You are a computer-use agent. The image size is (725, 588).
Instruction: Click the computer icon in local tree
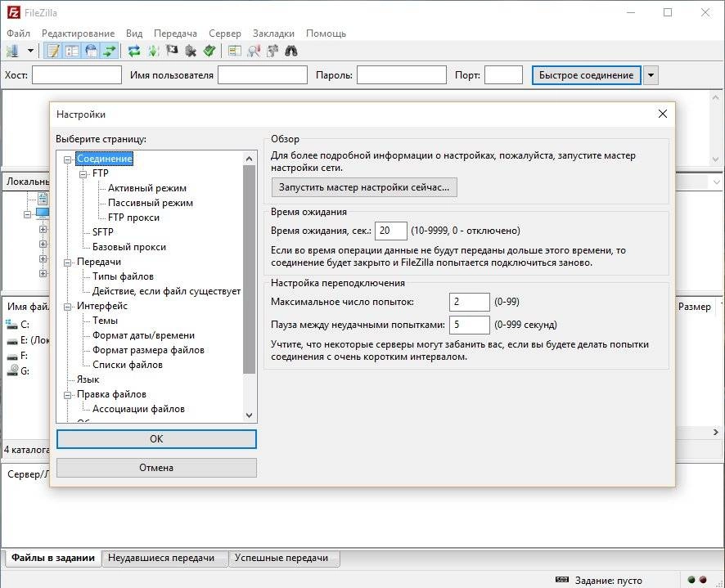pos(43,213)
